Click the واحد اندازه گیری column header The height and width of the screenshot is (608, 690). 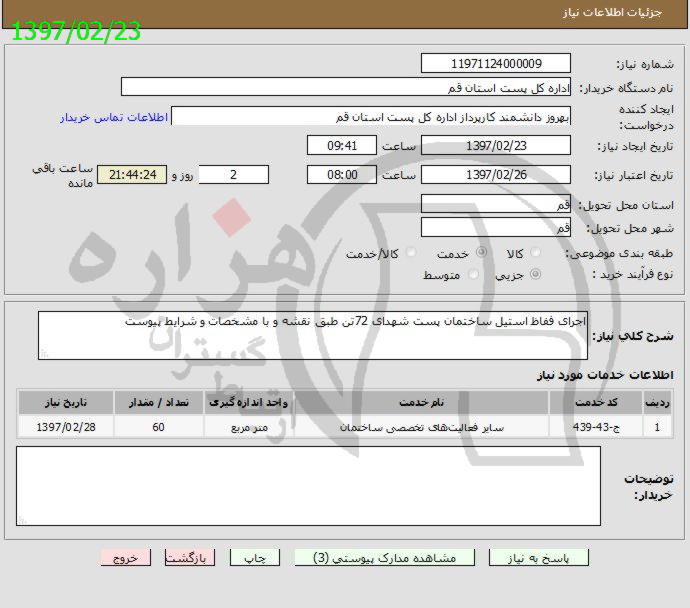pos(249,402)
